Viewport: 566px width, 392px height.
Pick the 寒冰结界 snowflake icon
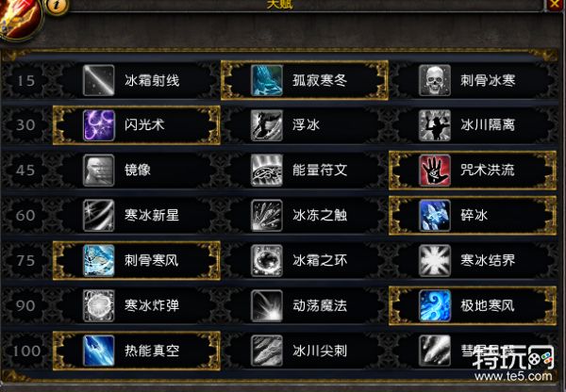(435, 260)
